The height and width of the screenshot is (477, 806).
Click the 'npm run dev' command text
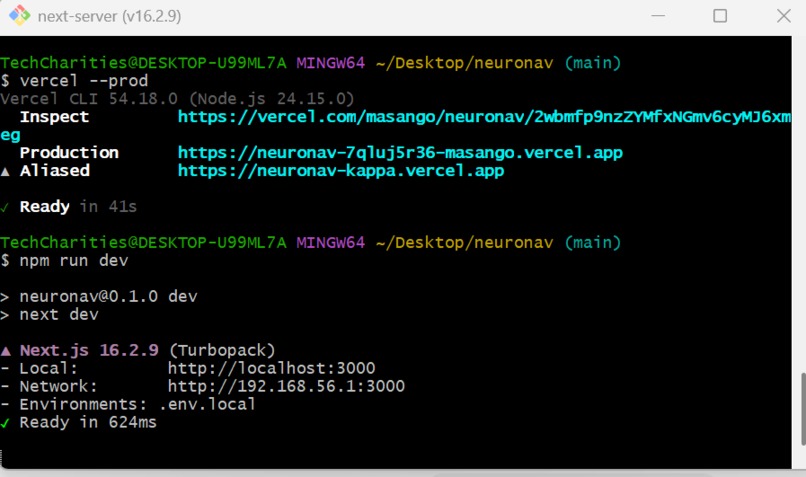(x=74, y=261)
